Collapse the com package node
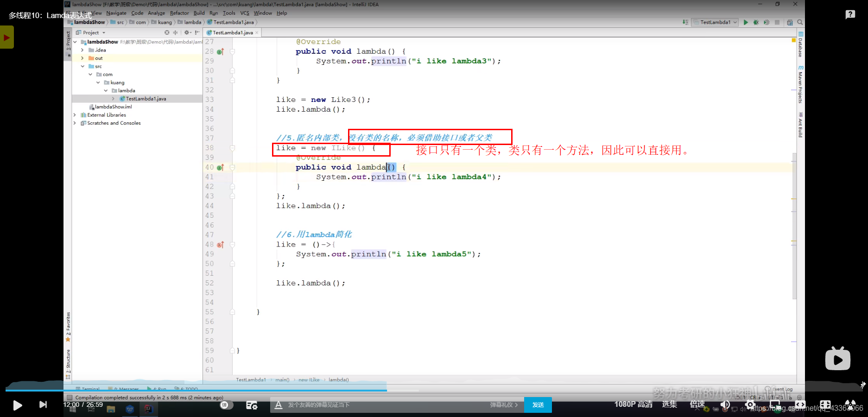This screenshot has height=417, width=868. click(90, 75)
